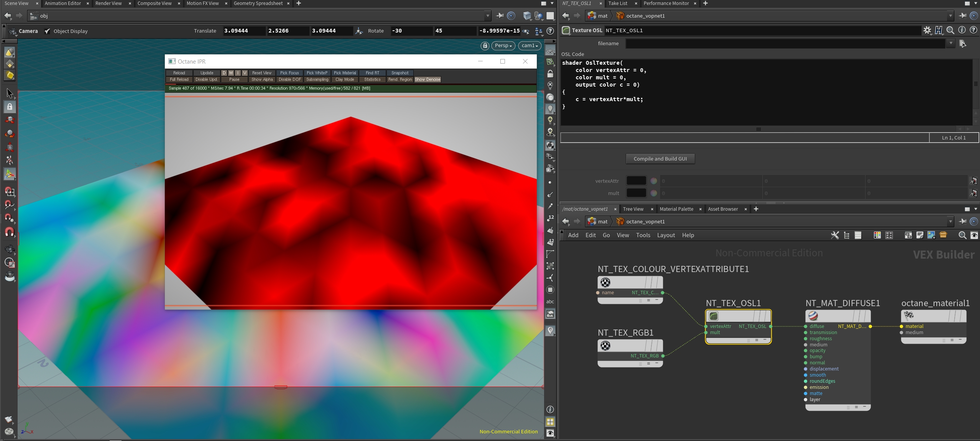The image size is (980, 441).
Task: Open parameter gear settings menu
Action: (x=927, y=30)
